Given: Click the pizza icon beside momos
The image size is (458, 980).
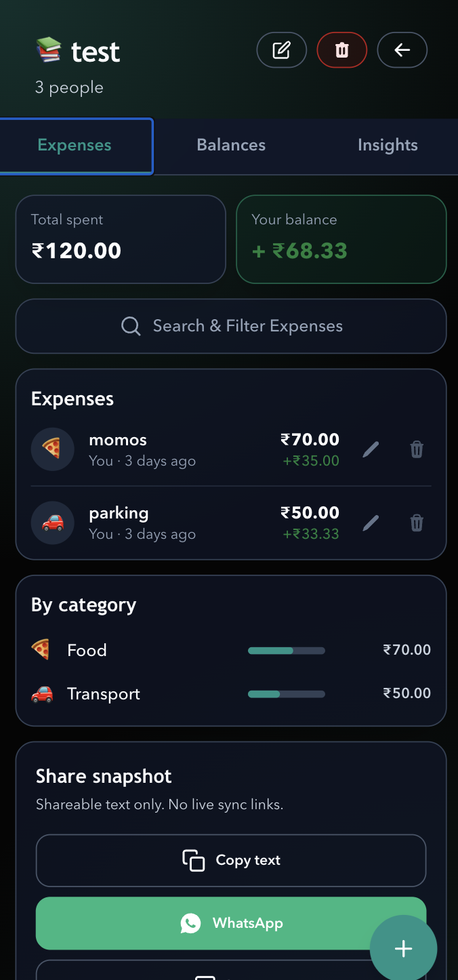Looking at the screenshot, I should point(52,449).
